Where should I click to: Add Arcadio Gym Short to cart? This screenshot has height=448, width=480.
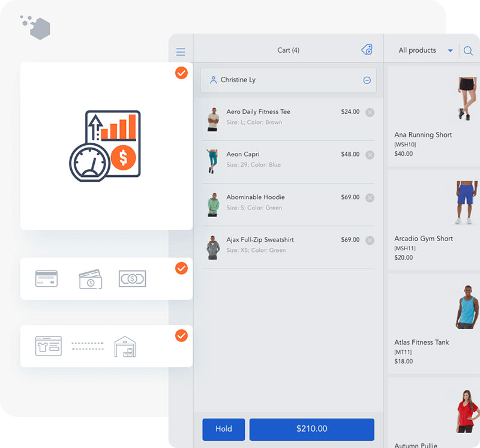click(x=433, y=220)
